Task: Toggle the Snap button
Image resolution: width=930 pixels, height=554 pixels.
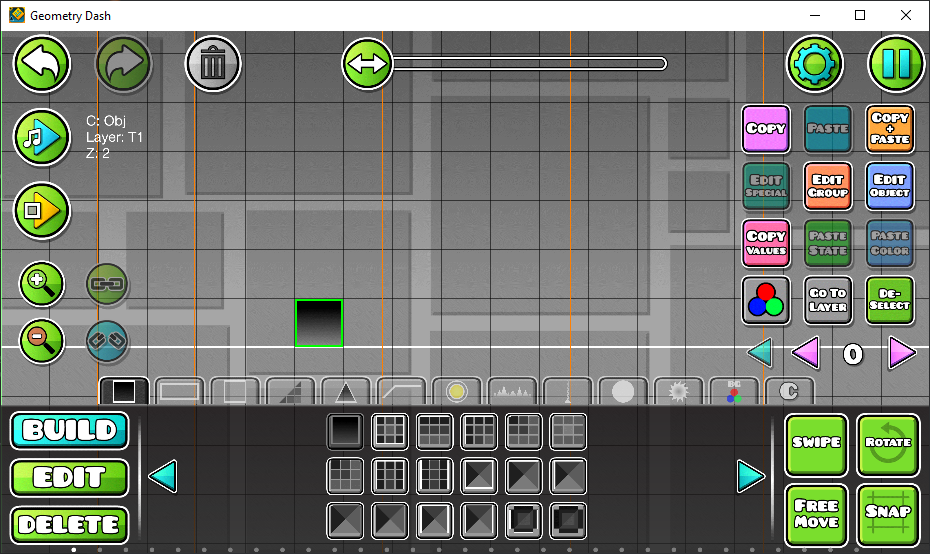Action: [888, 515]
